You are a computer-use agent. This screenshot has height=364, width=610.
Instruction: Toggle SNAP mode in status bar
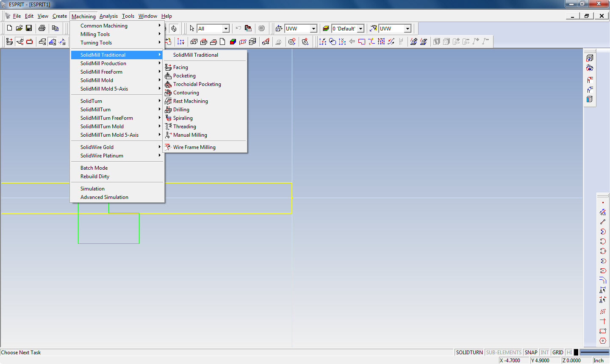(x=531, y=352)
